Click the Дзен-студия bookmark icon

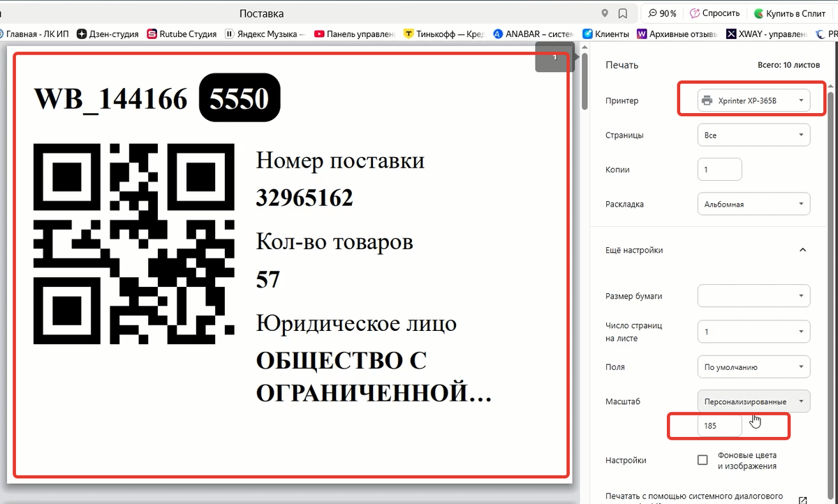pyautogui.click(x=82, y=33)
